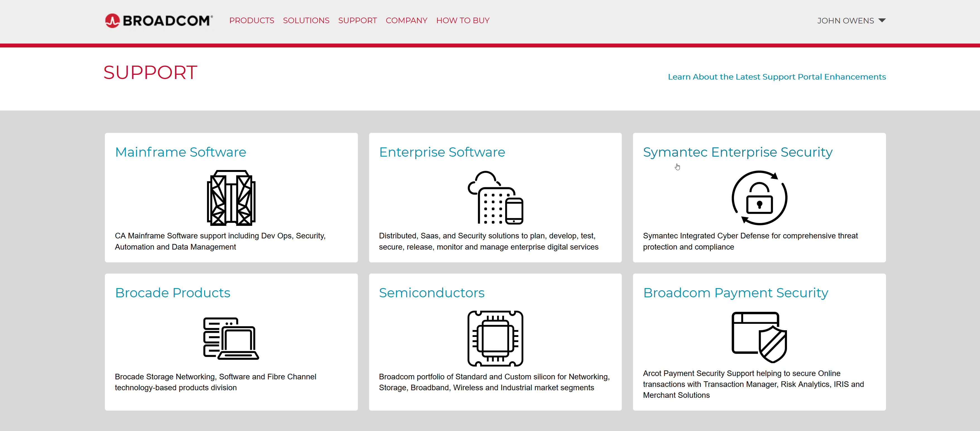
Task: Open the John Owens account menu
Action: [x=845, y=21]
